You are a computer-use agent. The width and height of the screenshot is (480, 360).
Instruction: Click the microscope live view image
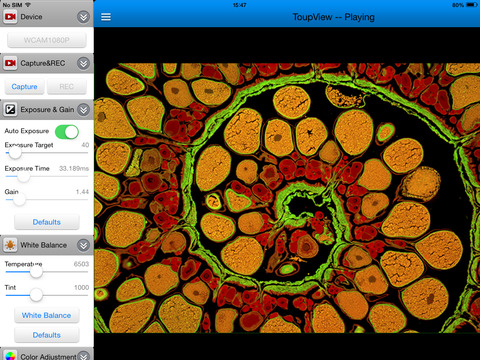[287, 198]
